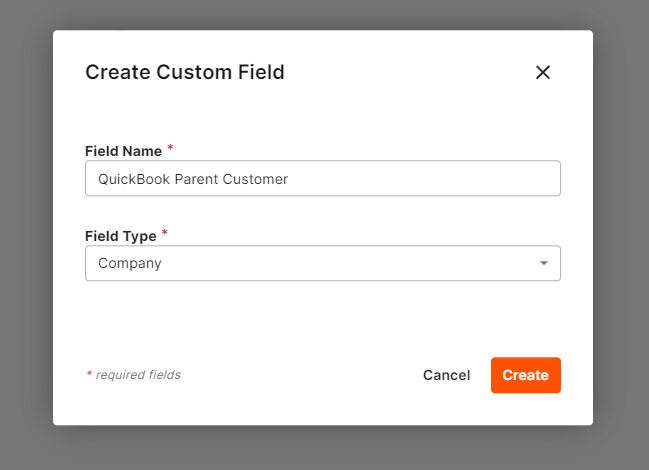Close the Create Custom Field dialog
This screenshot has height=470, width=649.
(x=543, y=72)
